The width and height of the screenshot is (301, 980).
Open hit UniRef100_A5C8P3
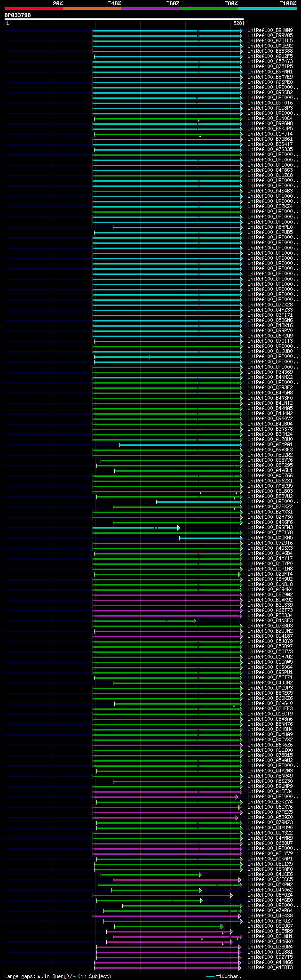coord(270,108)
